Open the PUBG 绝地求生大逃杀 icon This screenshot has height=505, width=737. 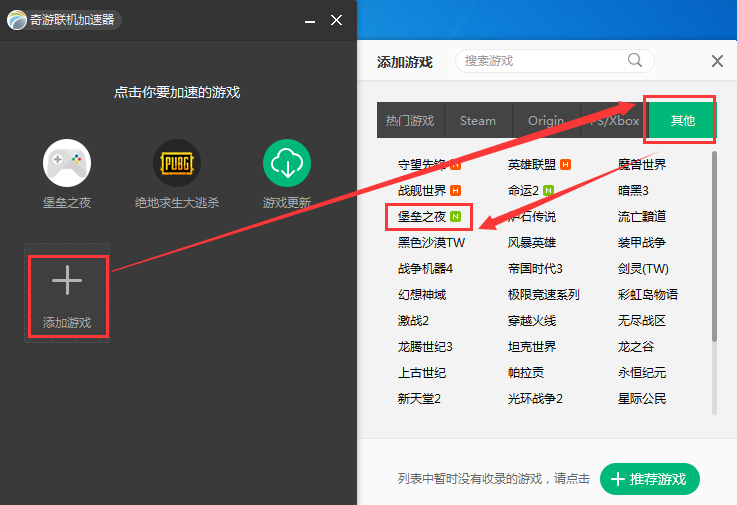pyautogui.click(x=177, y=163)
